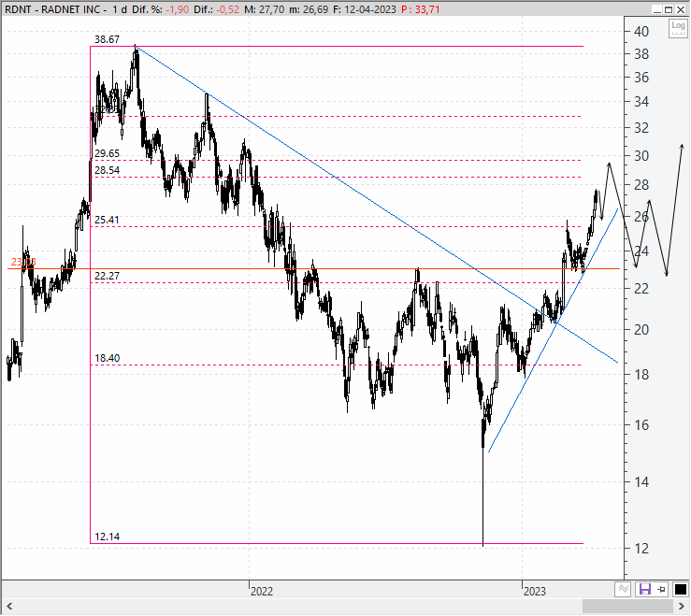The width and height of the screenshot is (691, 616).
Task: Click the 40 price axis label
Action: point(641,31)
